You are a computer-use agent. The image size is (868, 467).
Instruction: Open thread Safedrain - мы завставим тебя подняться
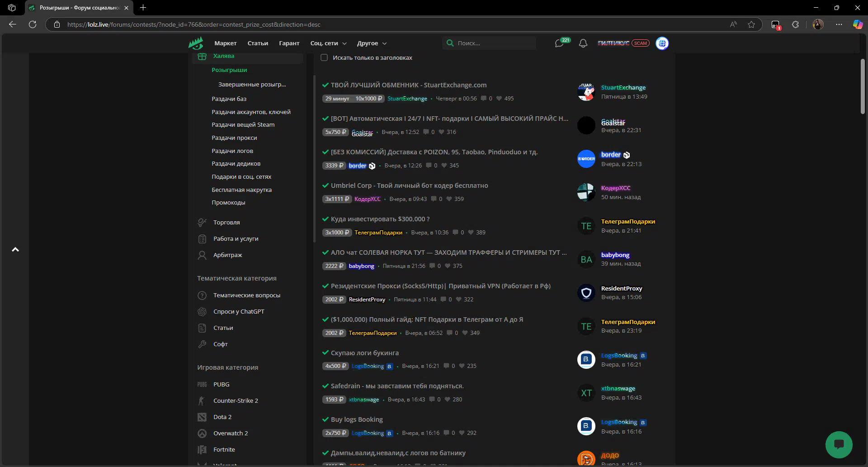[397, 386]
